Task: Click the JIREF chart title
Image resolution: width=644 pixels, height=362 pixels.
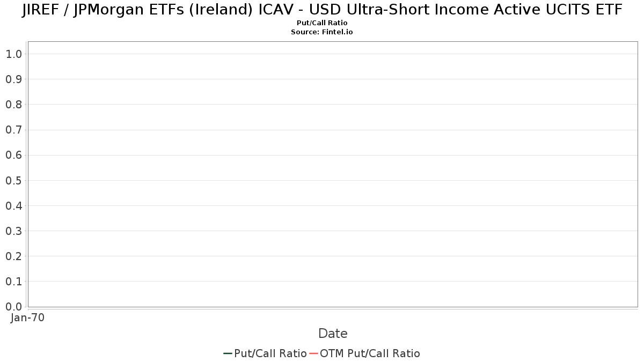Action: (x=322, y=10)
